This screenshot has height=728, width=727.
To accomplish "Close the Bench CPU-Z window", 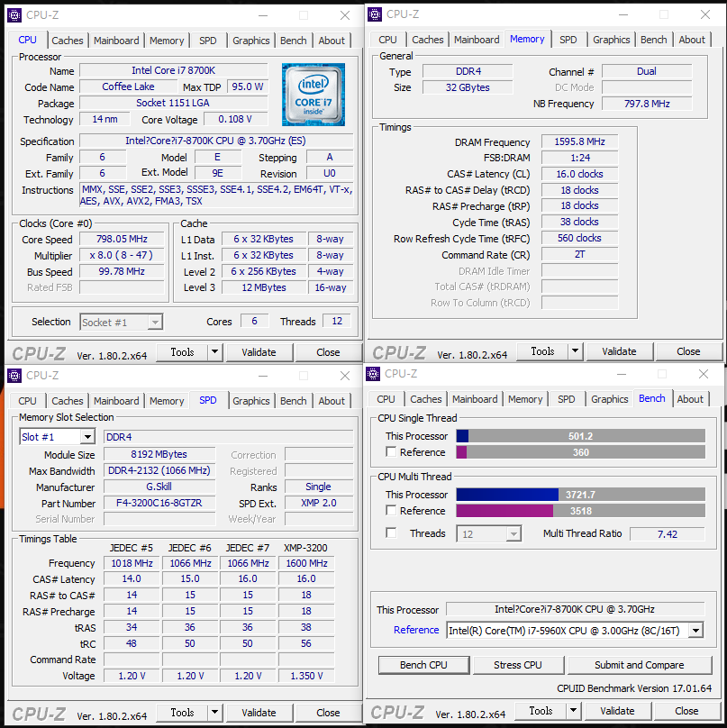I will click(x=704, y=374).
